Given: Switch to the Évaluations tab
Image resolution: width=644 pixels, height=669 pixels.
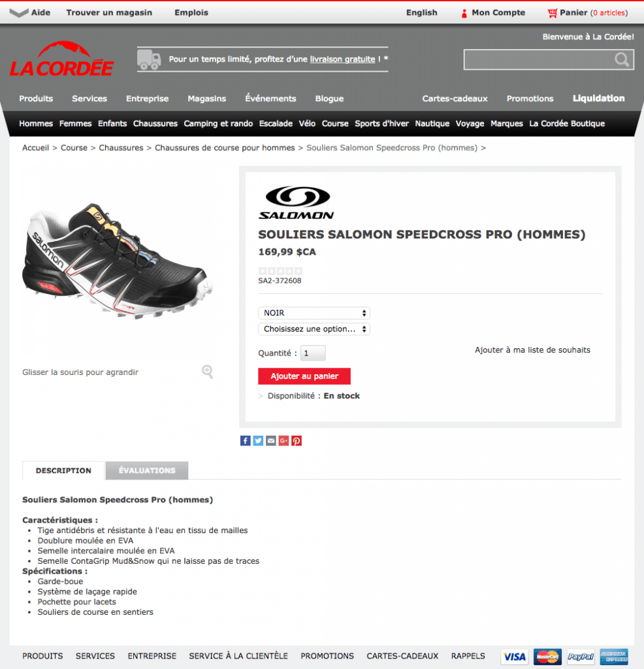Looking at the screenshot, I should pos(147,470).
